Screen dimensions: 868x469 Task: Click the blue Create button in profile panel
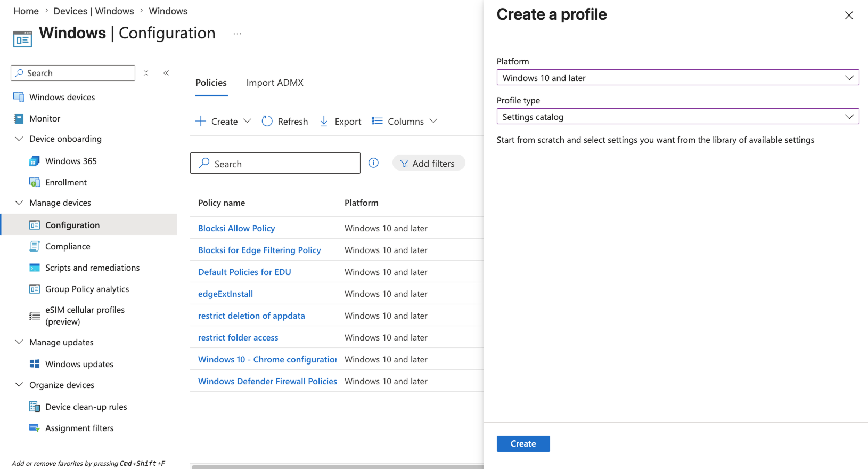pyautogui.click(x=523, y=444)
